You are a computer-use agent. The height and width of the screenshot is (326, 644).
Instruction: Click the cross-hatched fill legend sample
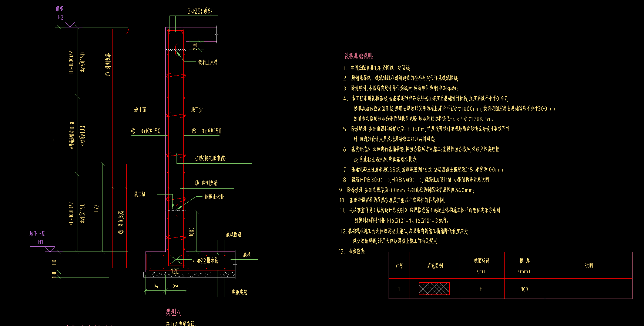(434, 289)
